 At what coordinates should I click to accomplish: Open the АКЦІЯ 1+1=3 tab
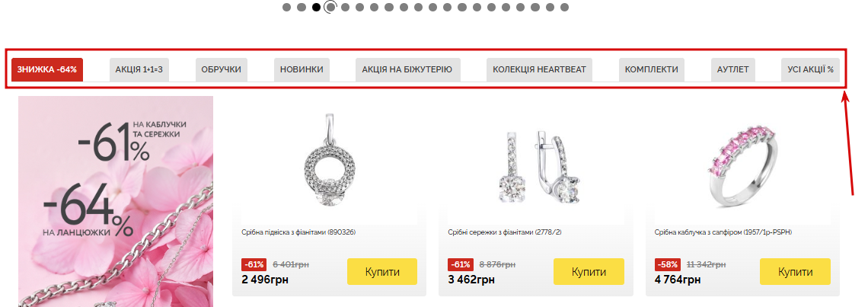(139, 70)
